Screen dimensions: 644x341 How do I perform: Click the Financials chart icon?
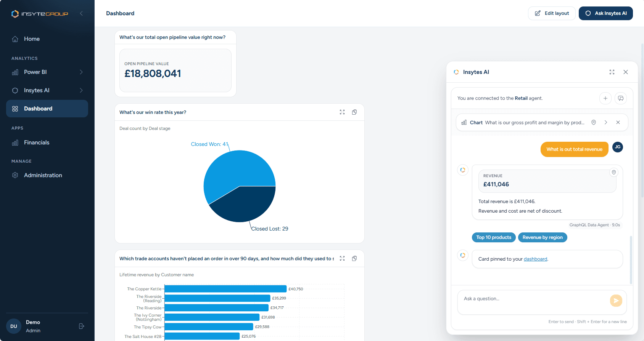click(x=15, y=142)
